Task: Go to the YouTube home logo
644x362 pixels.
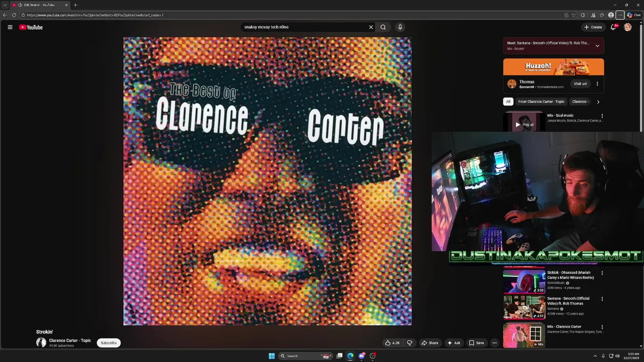Action: [31, 27]
